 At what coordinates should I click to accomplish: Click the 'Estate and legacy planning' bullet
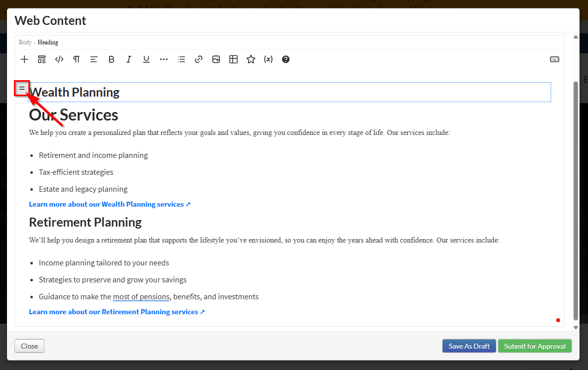tap(83, 189)
